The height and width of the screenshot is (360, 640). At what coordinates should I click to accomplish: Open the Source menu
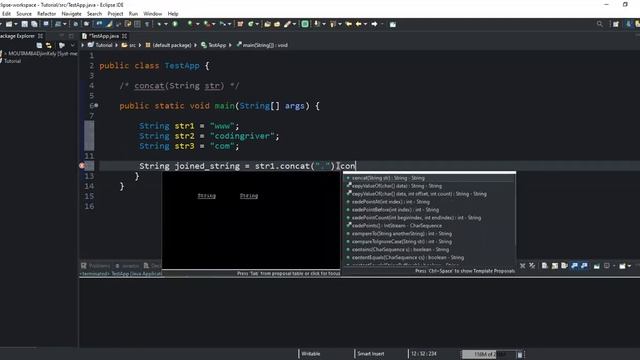24,14
